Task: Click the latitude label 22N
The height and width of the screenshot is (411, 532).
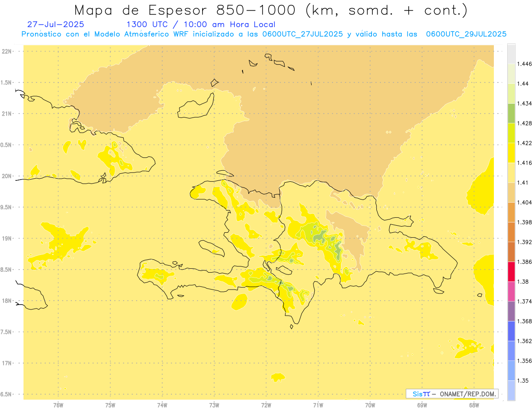Action: pos(7,51)
